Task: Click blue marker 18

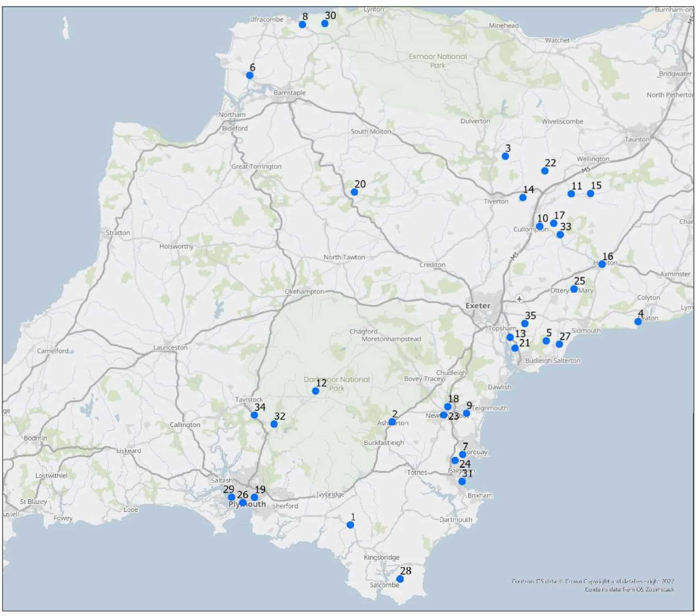Action: pyautogui.click(x=448, y=407)
